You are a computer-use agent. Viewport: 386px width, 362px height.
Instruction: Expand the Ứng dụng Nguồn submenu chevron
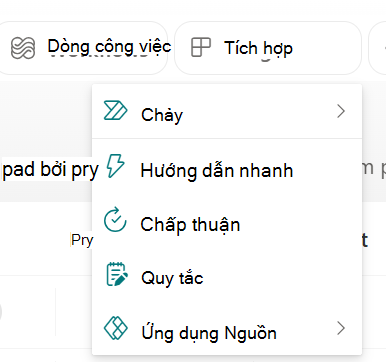coord(341,328)
